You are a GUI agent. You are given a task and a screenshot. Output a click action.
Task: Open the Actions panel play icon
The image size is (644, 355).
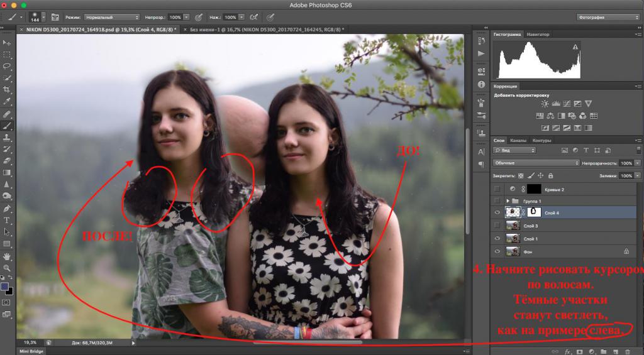[481, 53]
